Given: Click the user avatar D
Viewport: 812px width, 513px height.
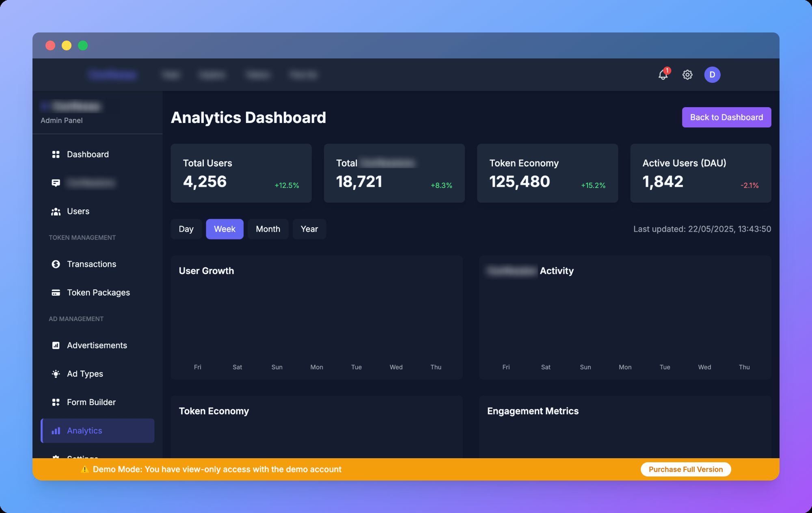Looking at the screenshot, I should (712, 75).
